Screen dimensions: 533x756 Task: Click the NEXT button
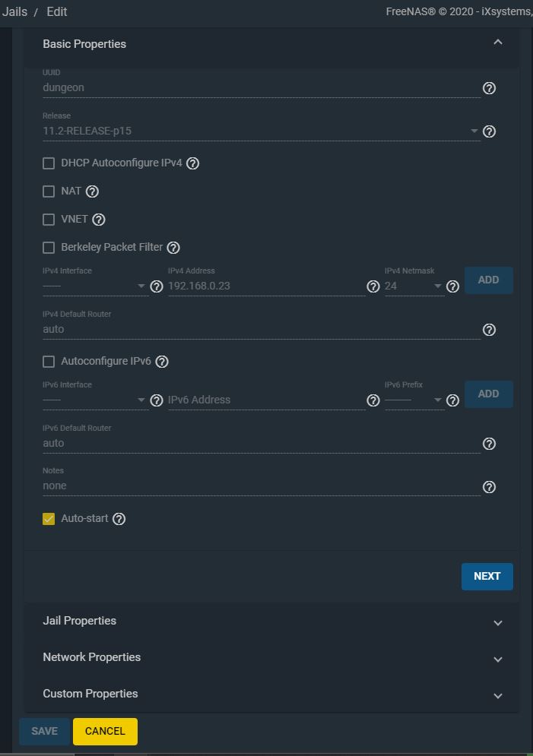pos(487,576)
